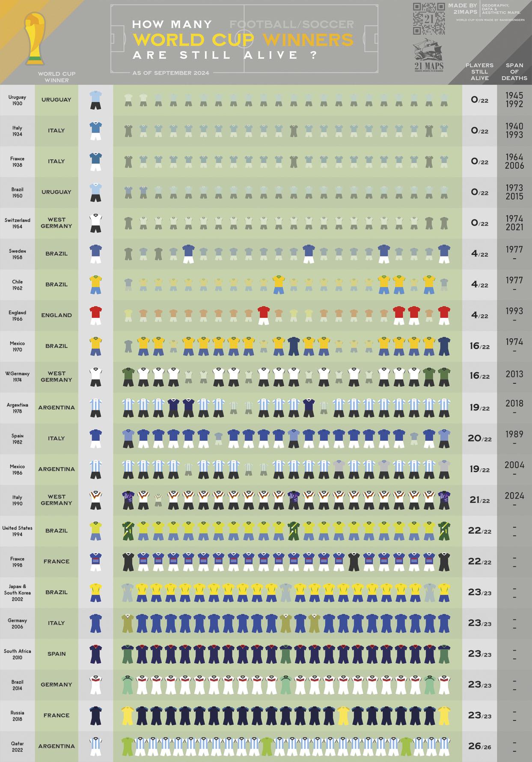
Task: Click the 'England 1966' host label
Action: point(17,316)
